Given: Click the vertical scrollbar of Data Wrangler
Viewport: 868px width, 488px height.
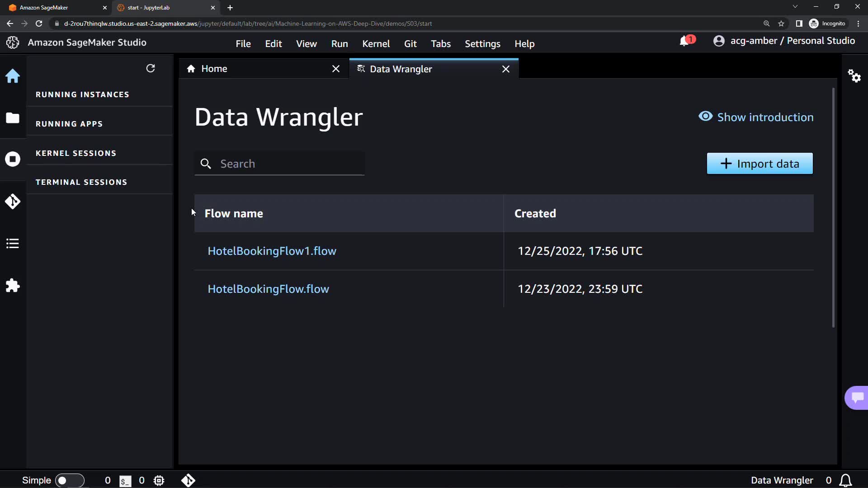Looking at the screenshot, I should click(833, 208).
